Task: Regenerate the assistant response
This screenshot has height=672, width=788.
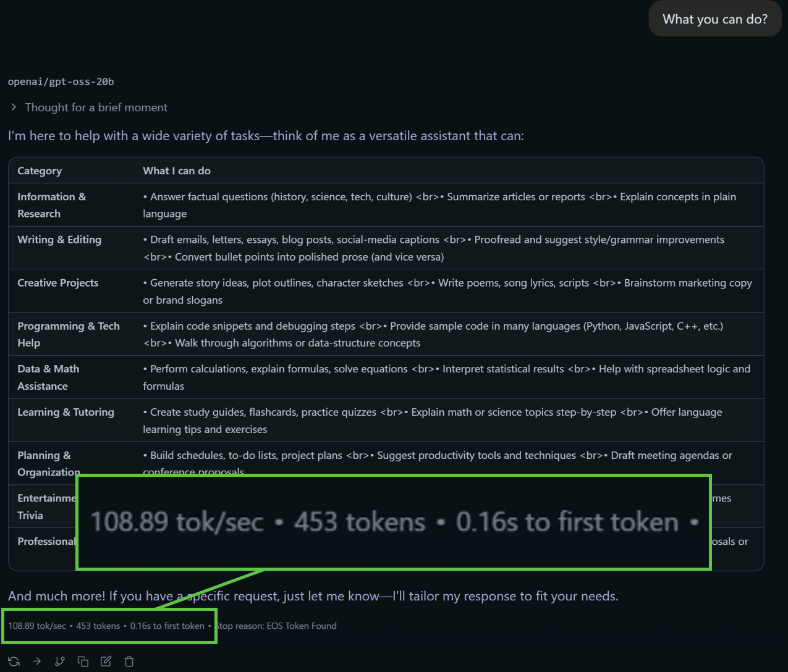Action: 14,661
